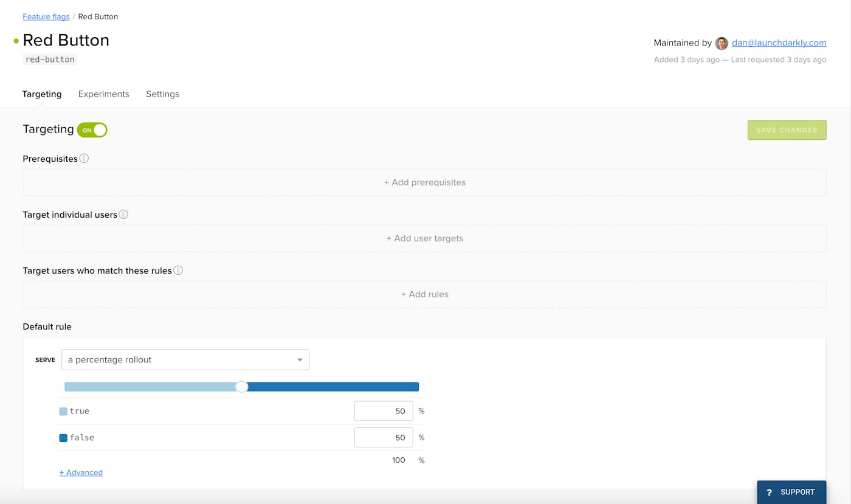Image resolution: width=851 pixels, height=504 pixels.
Task: Click the 100 total percentage value
Action: [x=399, y=460]
